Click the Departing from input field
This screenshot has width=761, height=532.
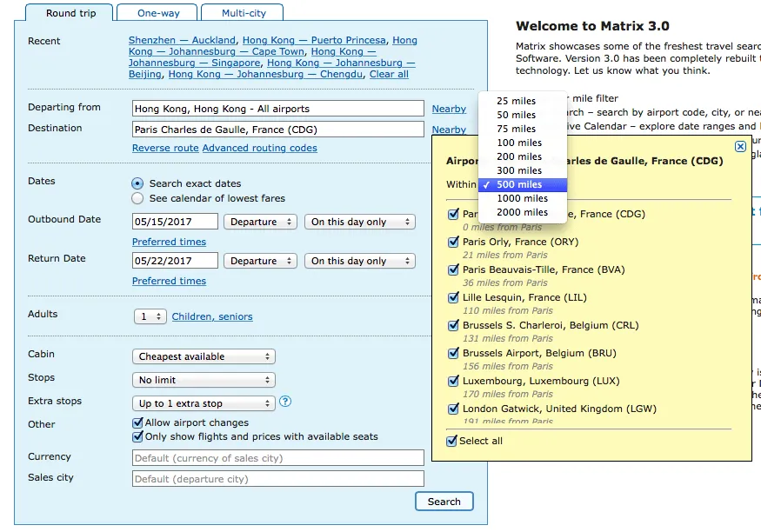point(278,109)
